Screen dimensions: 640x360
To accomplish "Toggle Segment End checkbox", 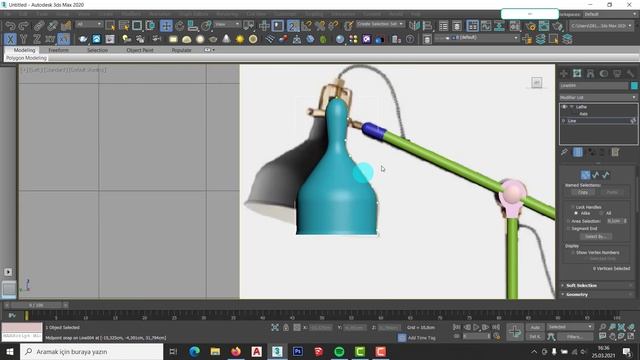I will pyautogui.click(x=568, y=229).
